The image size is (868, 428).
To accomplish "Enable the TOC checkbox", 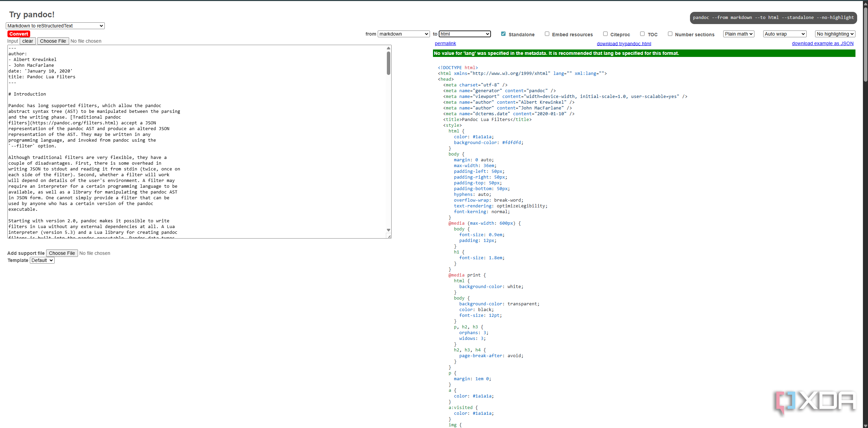I will coord(642,34).
